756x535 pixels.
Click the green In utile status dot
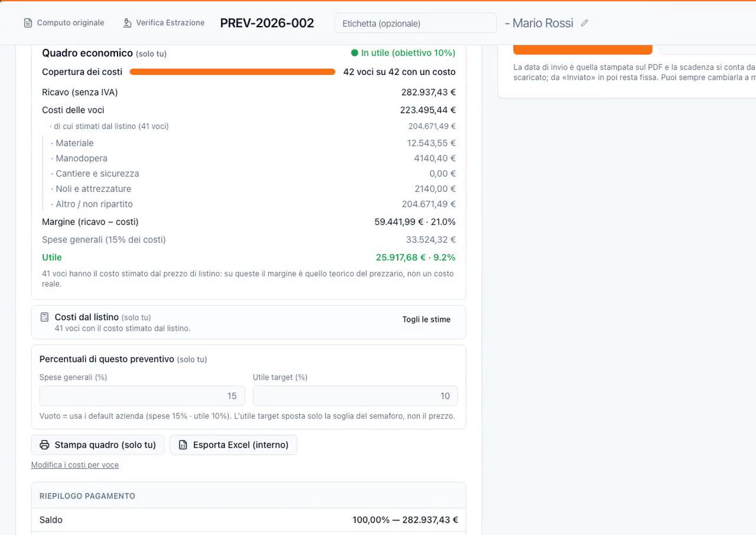(354, 53)
